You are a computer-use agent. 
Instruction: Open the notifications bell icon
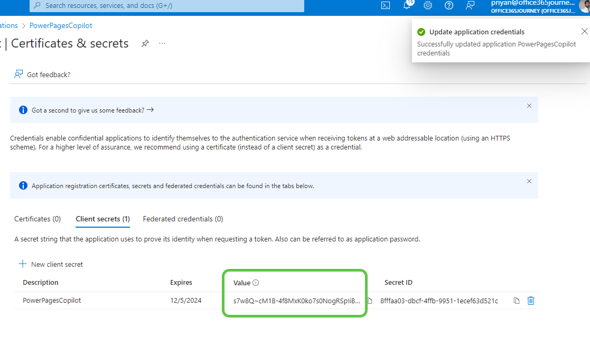[407, 5]
